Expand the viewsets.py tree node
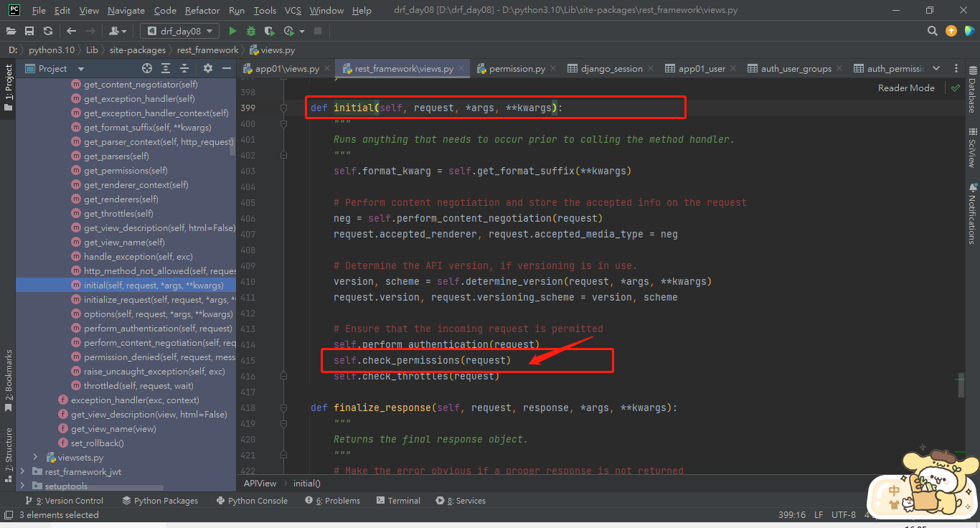This screenshot has height=528, width=980. 35,457
